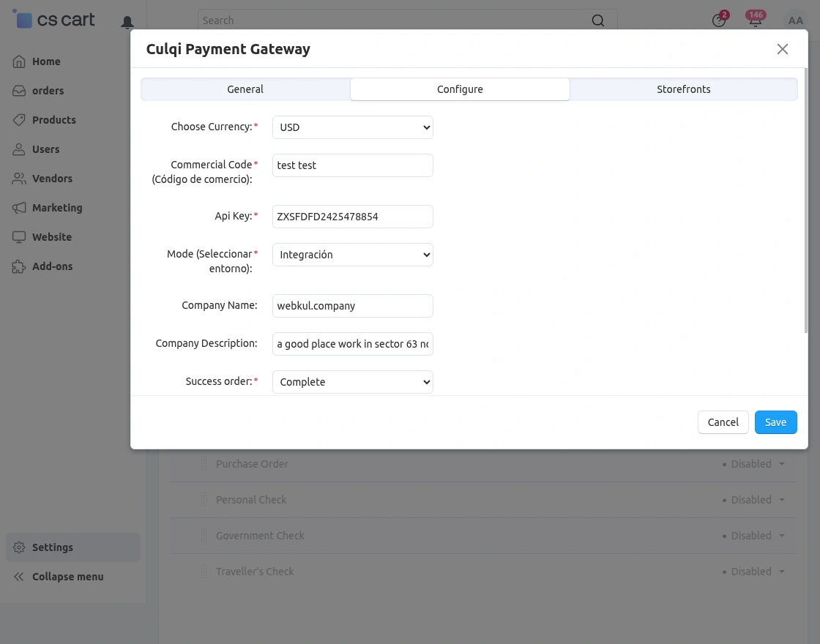Screen dimensions: 820x644
Task: Open Settings in sidebar
Action: pyautogui.click(x=73, y=547)
